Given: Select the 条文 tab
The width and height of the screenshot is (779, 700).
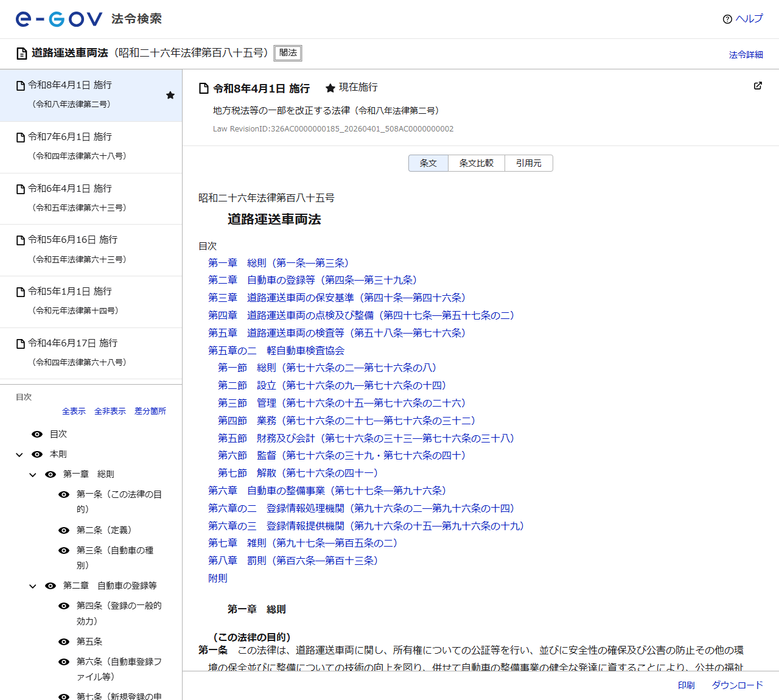Looking at the screenshot, I should point(428,163).
